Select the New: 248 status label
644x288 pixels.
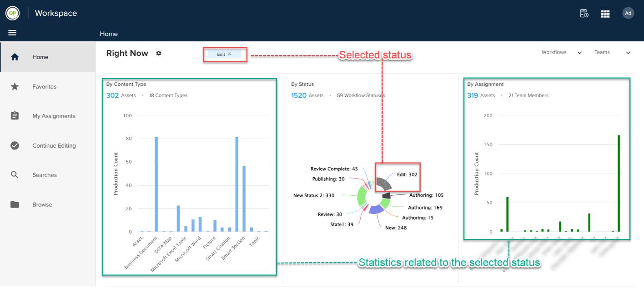coord(396,228)
